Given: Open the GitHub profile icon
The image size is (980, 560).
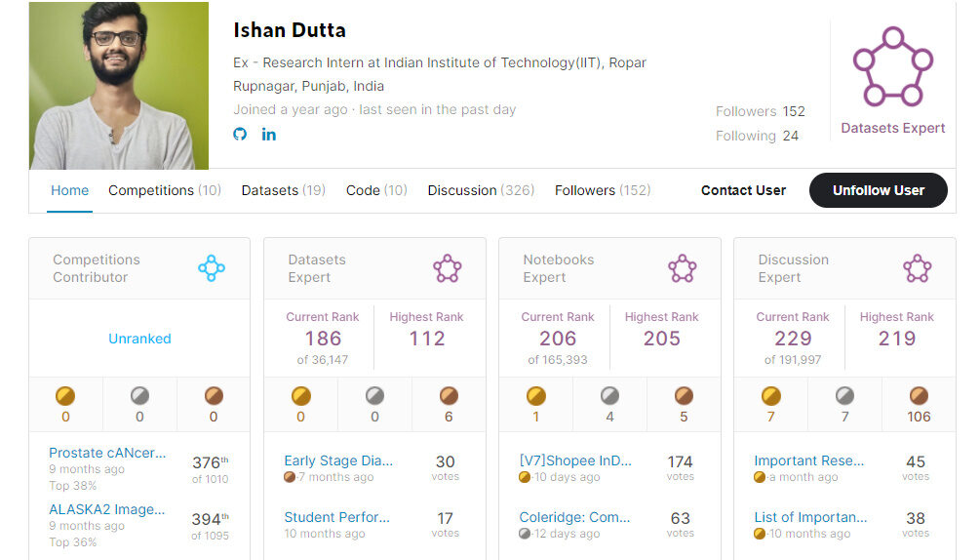Looking at the screenshot, I should 240,134.
